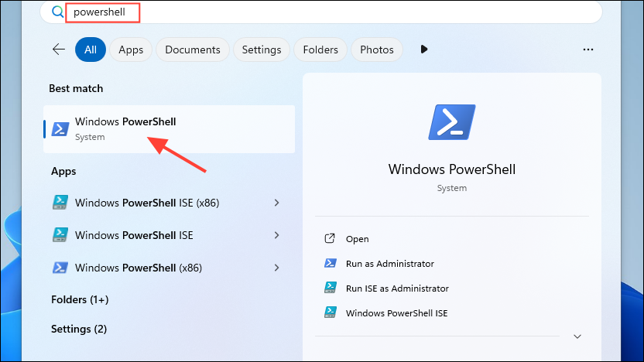Select the All filter tab
644x362 pixels.
point(91,50)
